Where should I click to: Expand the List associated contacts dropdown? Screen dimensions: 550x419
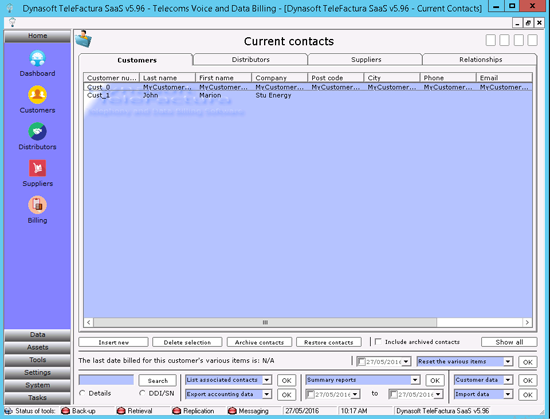(267, 380)
